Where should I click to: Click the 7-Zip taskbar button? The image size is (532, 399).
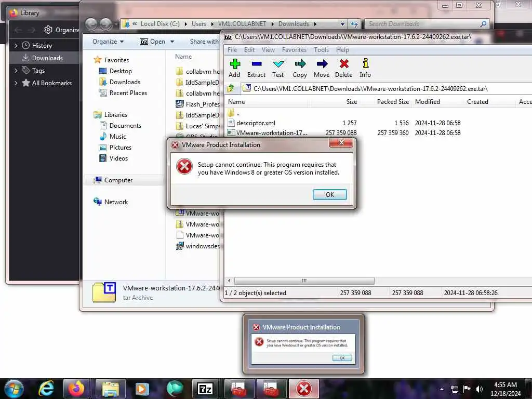tap(205, 389)
